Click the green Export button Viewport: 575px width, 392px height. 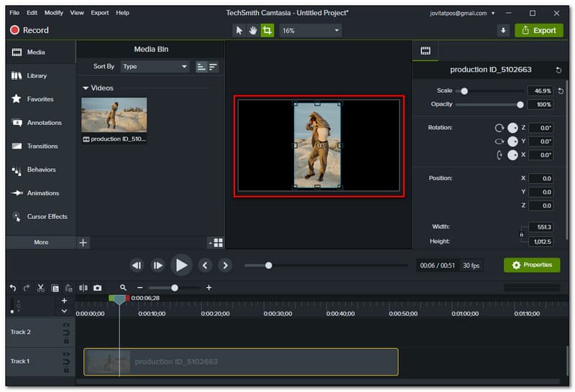coord(538,30)
